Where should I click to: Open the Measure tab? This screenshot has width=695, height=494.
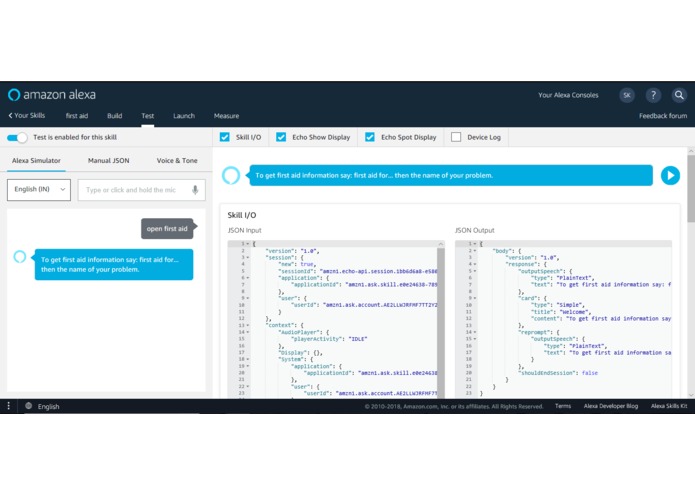[x=226, y=116]
